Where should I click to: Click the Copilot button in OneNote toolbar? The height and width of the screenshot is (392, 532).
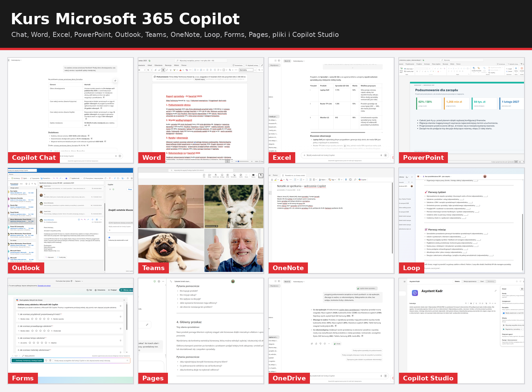(x=362, y=180)
